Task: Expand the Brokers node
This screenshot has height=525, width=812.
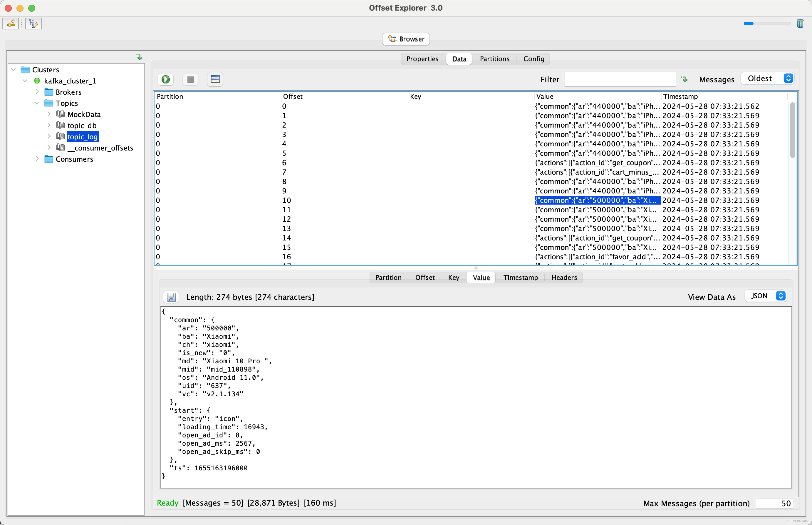Action: pyautogui.click(x=37, y=92)
